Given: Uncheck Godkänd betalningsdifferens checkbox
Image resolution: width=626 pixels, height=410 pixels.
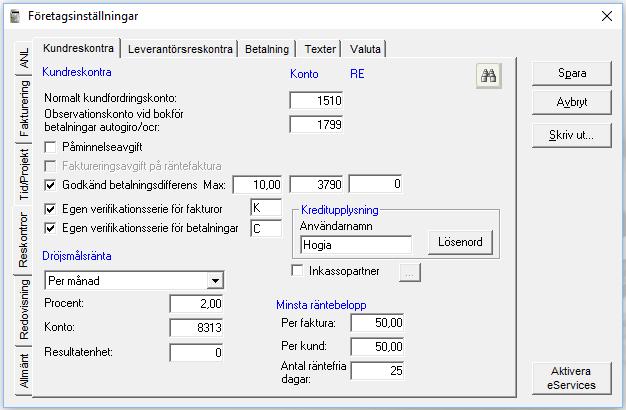Looking at the screenshot, I should pos(50,185).
